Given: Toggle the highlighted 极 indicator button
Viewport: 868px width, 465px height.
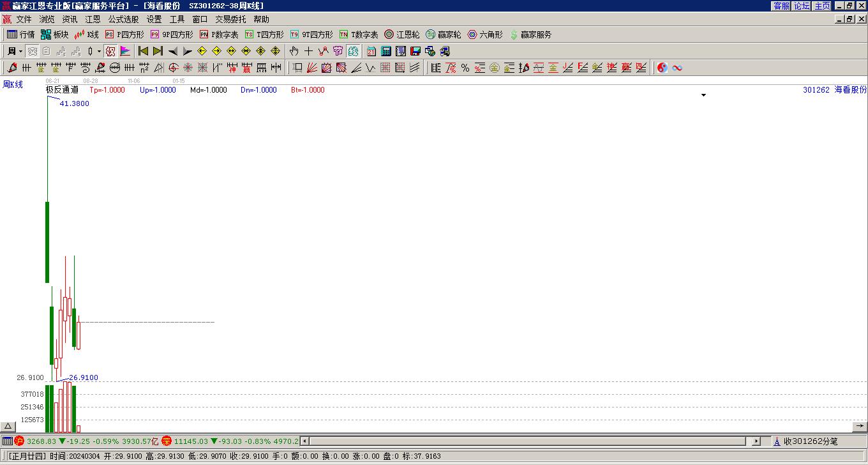Looking at the screenshot, I should click(x=110, y=51).
